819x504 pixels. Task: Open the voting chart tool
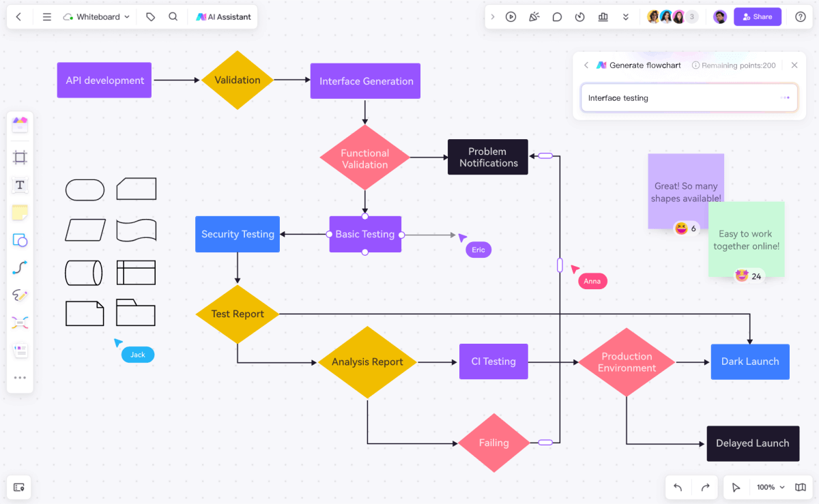[x=603, y=16]
